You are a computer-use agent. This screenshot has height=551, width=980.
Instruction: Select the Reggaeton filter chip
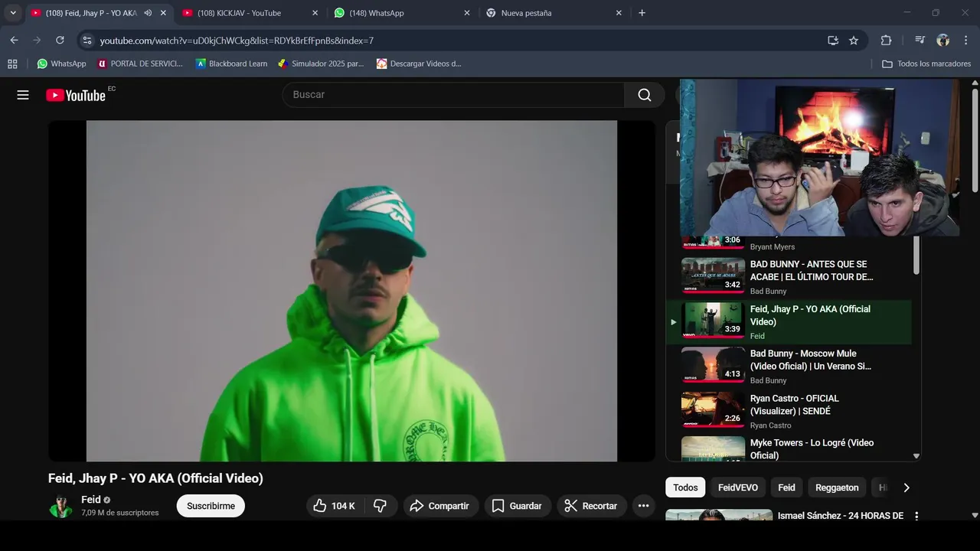click(x=837, y=487)
